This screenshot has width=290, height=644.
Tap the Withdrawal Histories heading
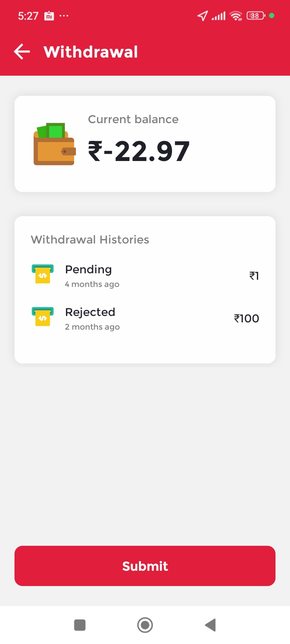[90, 239]
